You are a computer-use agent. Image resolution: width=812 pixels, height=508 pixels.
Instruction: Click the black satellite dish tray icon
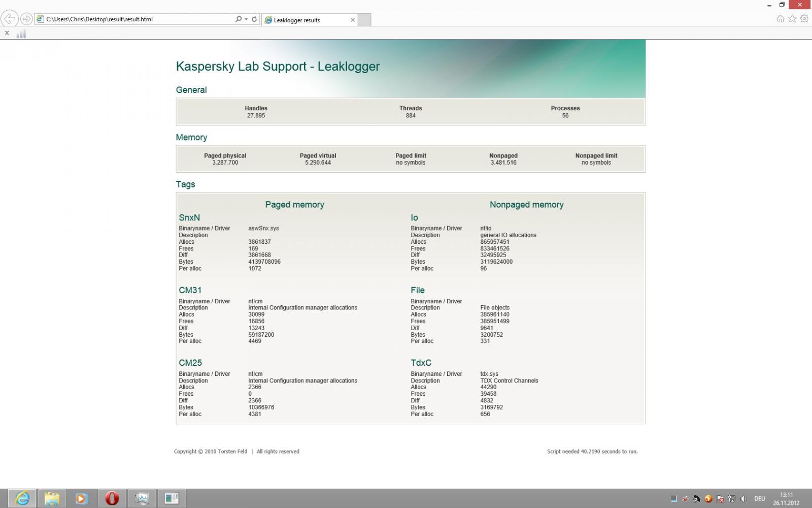click(697, 499)
